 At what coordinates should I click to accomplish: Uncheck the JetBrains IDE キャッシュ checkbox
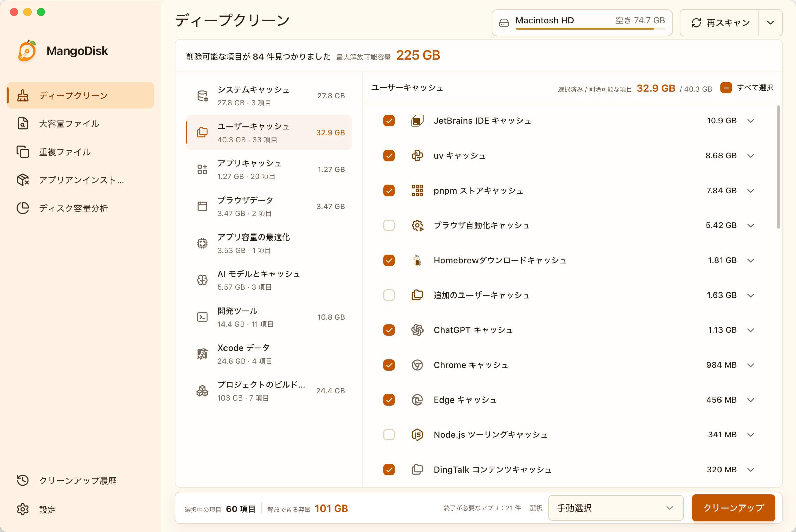click(x=389, y=121)
